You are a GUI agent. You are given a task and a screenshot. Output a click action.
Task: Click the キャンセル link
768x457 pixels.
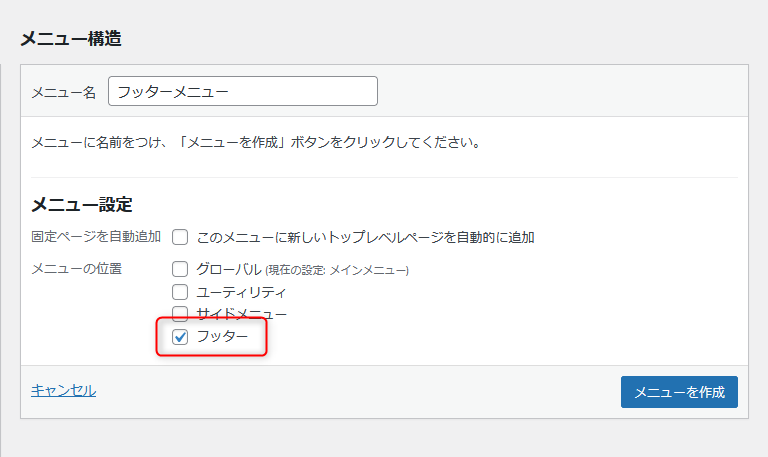(63, 390)
